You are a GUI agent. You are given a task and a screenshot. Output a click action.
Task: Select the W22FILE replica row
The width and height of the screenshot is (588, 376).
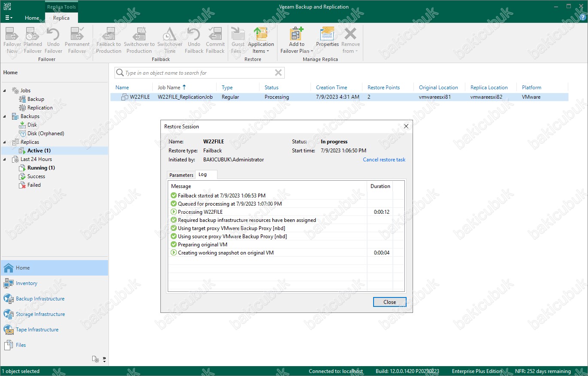(x=339, y=97)
